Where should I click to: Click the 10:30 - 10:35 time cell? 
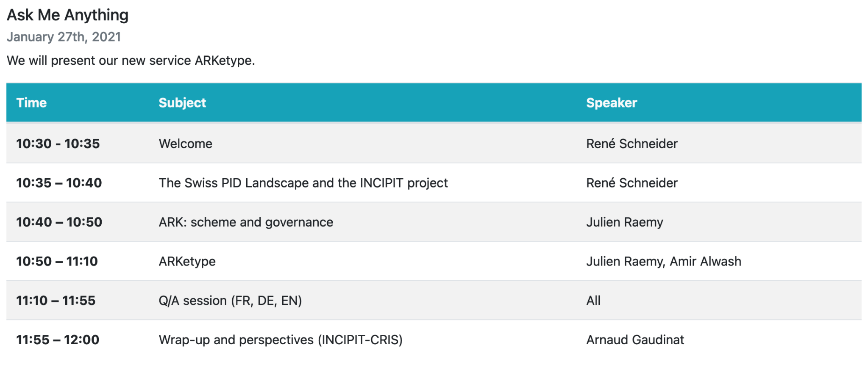[x=58, y=144]
